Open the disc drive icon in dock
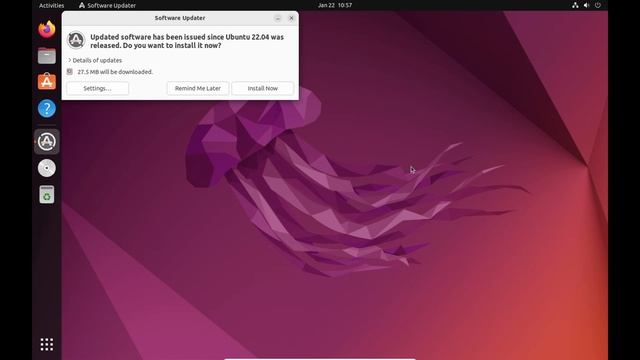 coord(47,168)
